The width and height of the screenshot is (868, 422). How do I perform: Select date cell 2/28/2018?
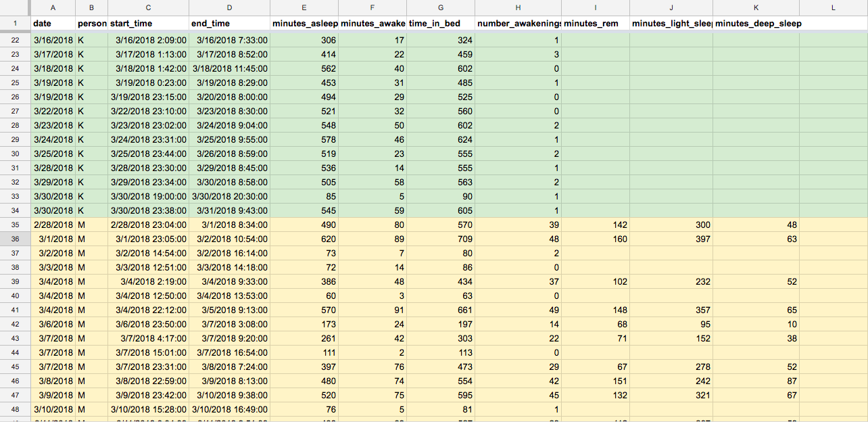click(53, 225)
